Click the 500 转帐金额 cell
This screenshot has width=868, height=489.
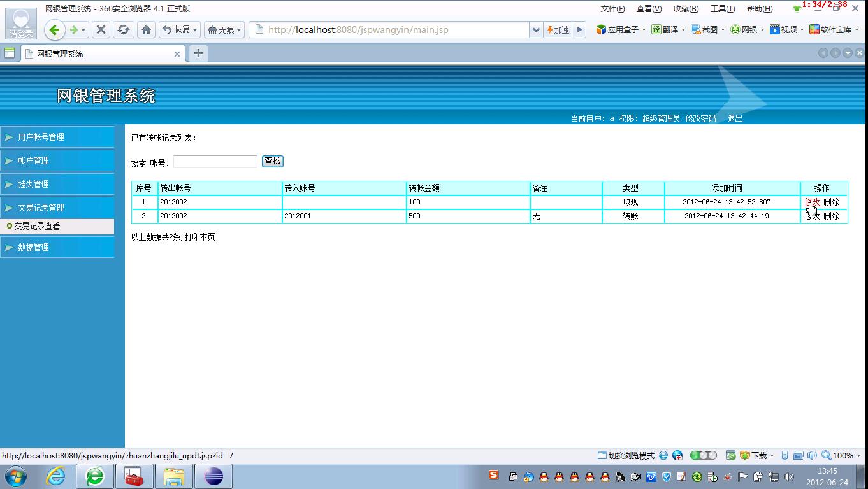468,216
